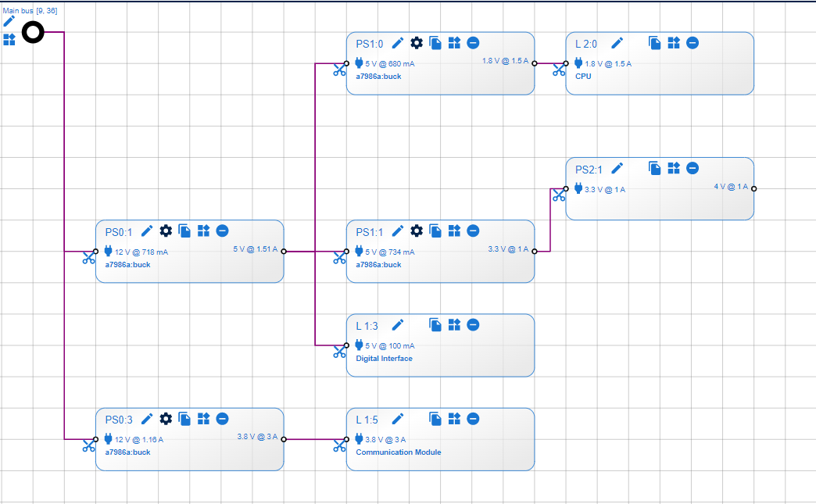816x504 pixels.
Task: Disconnect PS2:1 input via the scissors icon
Action: [x=559, y=194]
